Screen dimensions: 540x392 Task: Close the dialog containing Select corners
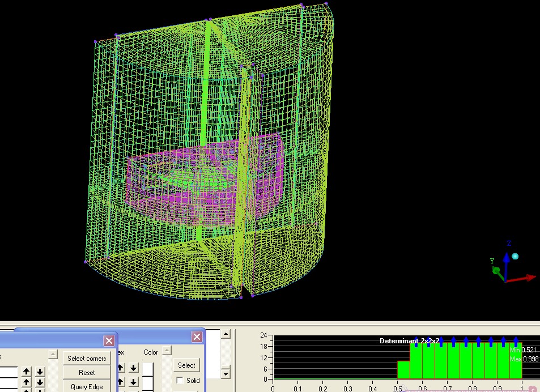[x=109, y=340]
